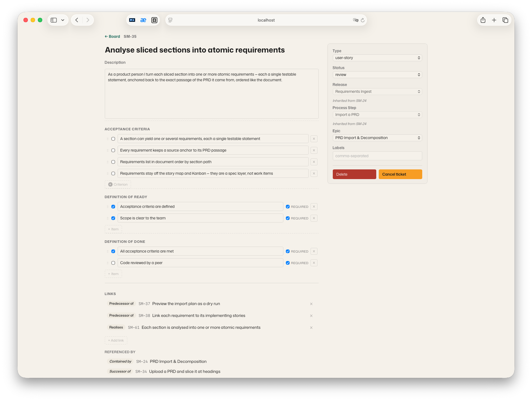The image size is (532, 401).
Task: Open the Type dropdown showing user-story
Action: click(x=377, y=58)
